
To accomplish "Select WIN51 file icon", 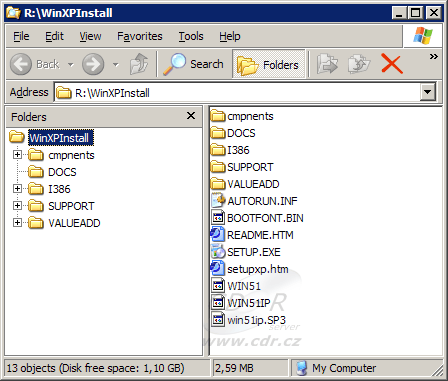I will point(218,286).
